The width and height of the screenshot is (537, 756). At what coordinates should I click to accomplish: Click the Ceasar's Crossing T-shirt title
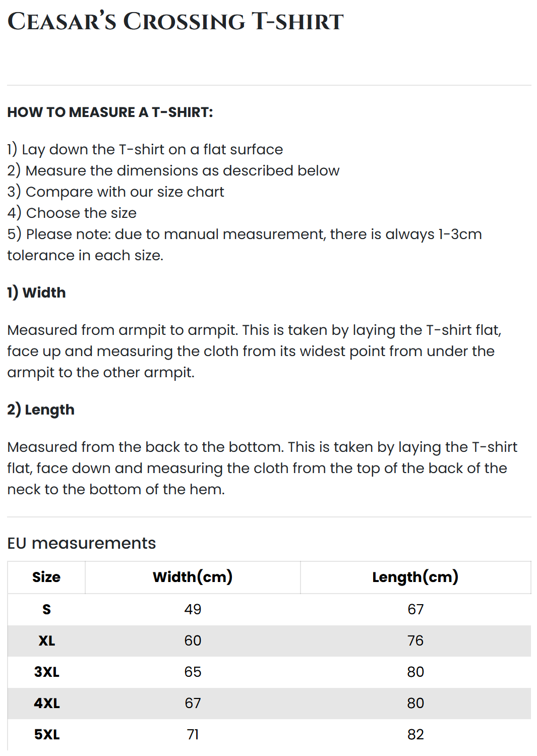click(175, 22)
